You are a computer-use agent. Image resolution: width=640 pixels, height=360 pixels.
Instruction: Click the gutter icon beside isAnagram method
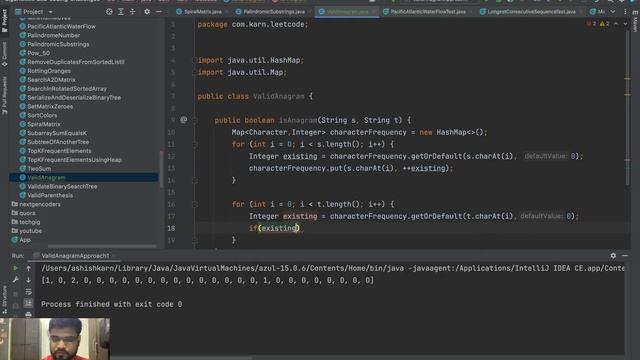184,120
